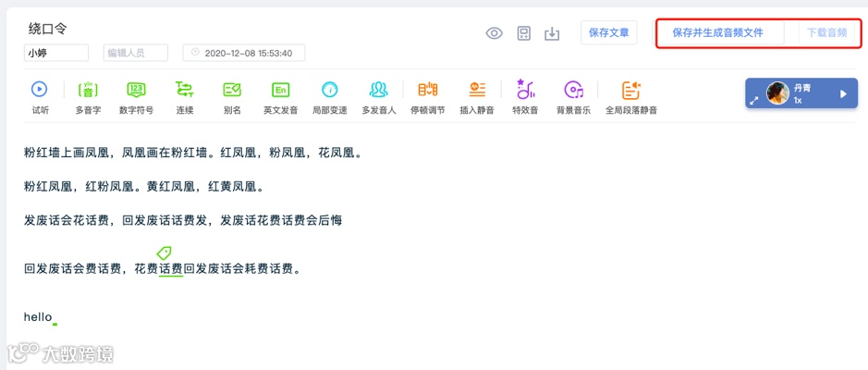Click the green tag icon above 话费
The image size is (868, 370).
coord(164,253)
